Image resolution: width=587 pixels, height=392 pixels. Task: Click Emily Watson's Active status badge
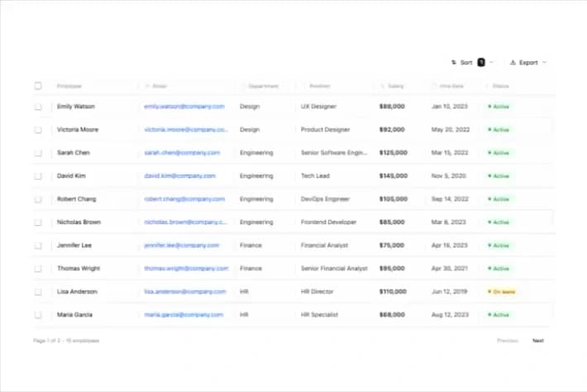(x=499, y=107)
